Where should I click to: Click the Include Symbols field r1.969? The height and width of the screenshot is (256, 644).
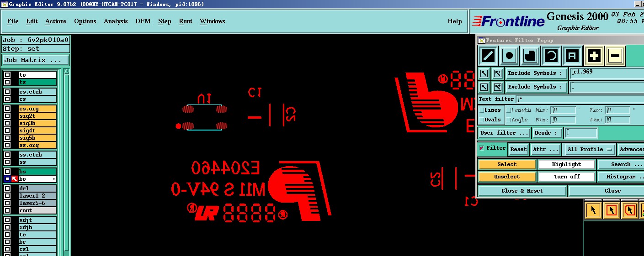click(607, 73)
